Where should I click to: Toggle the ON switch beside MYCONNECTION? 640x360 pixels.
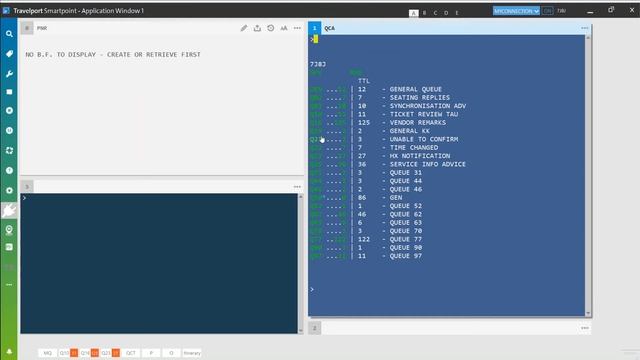coord(547,11)
